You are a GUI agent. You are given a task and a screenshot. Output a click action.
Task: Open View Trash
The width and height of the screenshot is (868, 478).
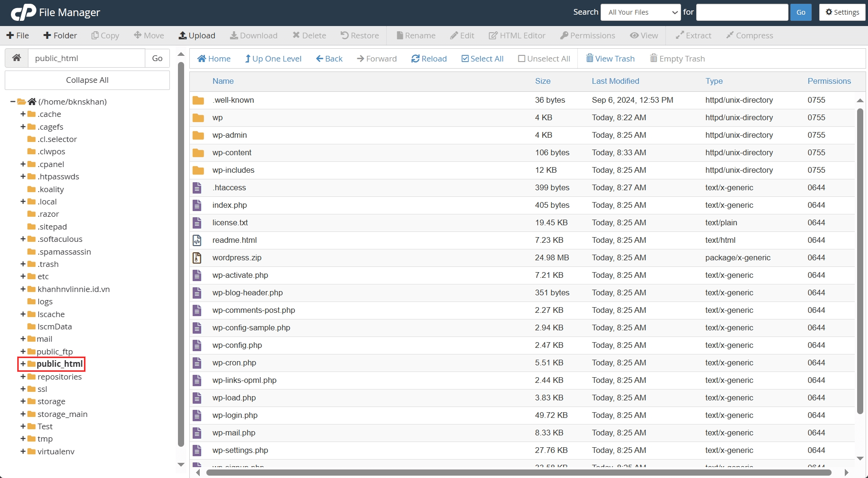[610, 59]
